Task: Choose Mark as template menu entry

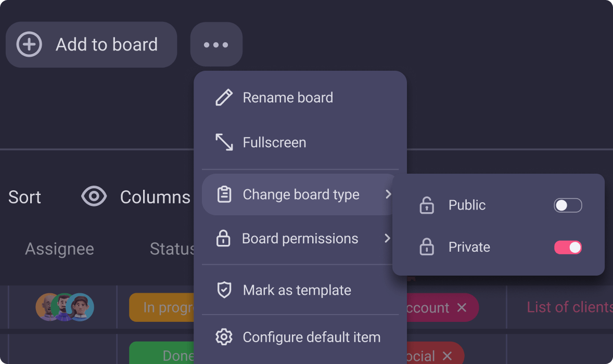Action: click(x=297, y=290)
